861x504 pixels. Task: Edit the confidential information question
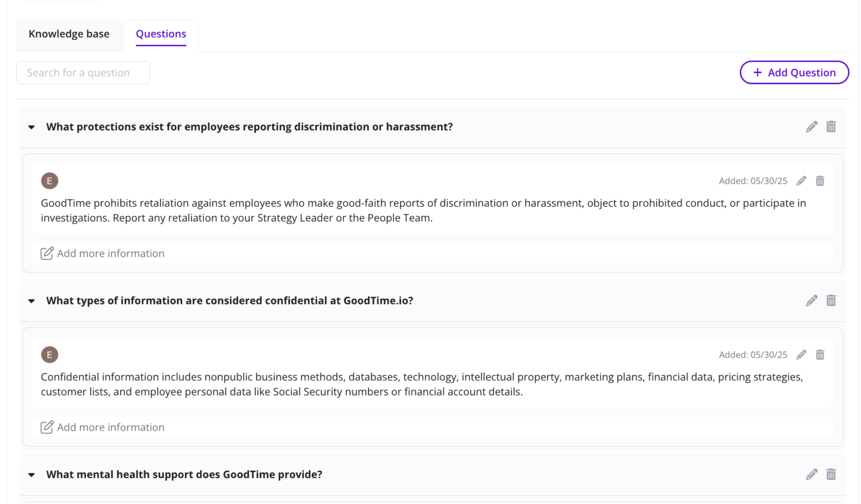click(812, 300)
